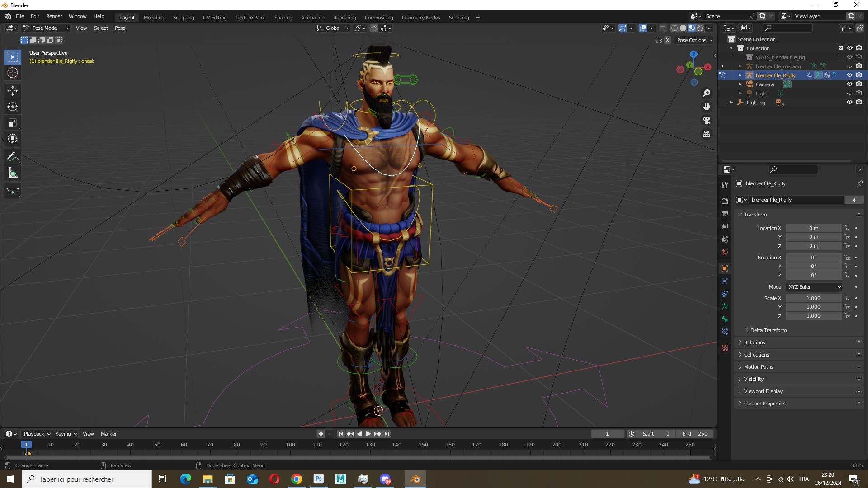The width and height of the screenshot is (868, 488).
Task: Toggle X-axis mirror in pose options
Action: tap(667, 40)
